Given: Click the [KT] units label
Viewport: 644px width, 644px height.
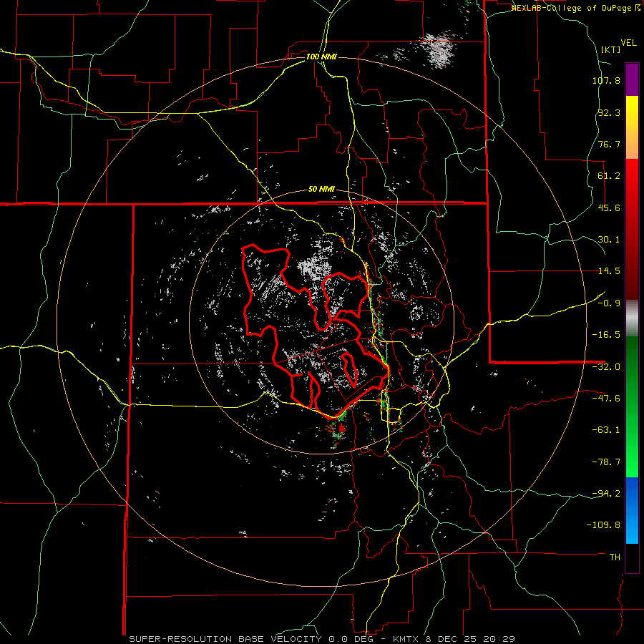Looking at the screenshot, I should 610,49.
